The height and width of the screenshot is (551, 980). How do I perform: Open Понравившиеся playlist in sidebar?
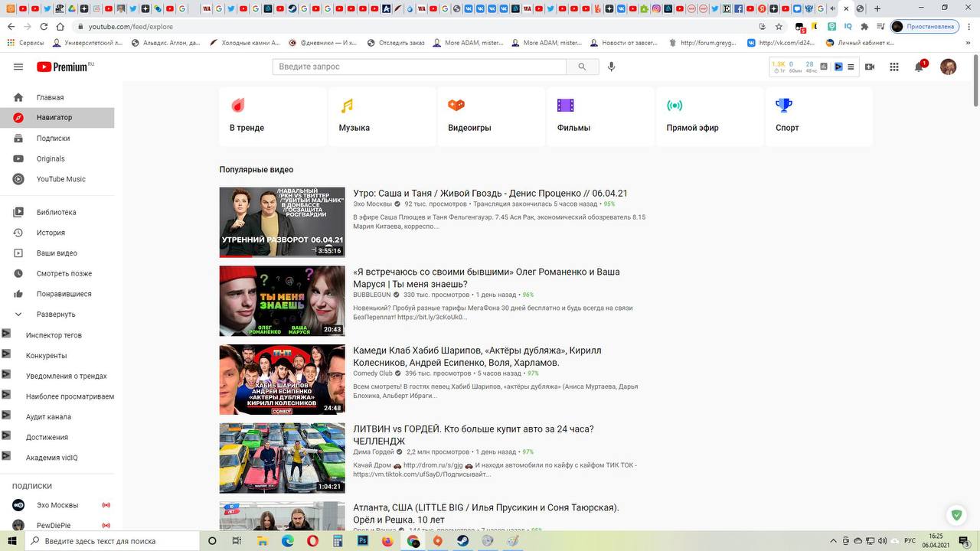pyautogui.click(x=57, y=294)
